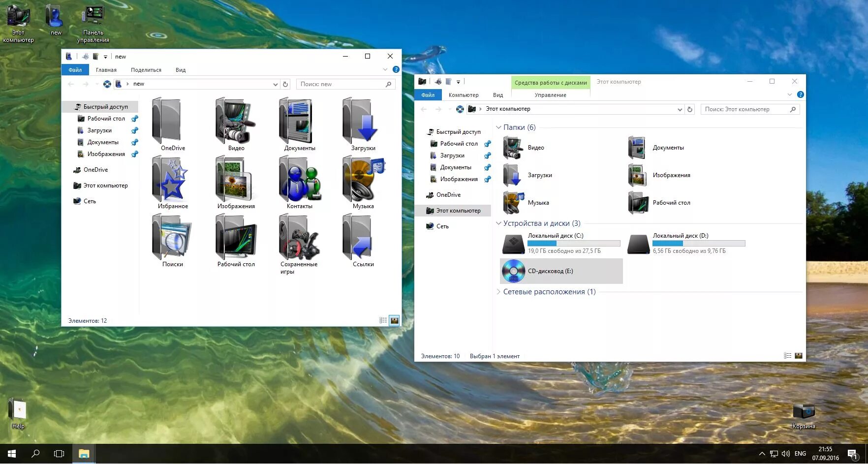Switch to details view via status bar toggle
Image resolution: width=868 pixels, height=464 pixels.
point(383,320)
